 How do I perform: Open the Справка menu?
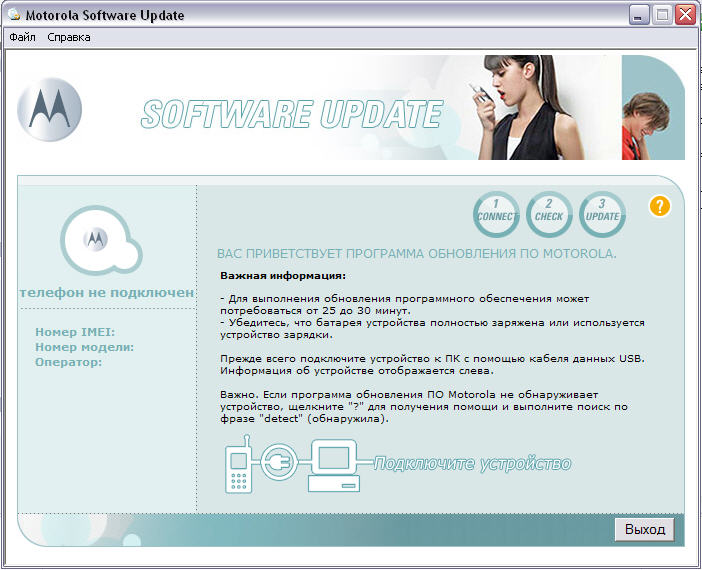pyautogui.click(x=69, y=37)
